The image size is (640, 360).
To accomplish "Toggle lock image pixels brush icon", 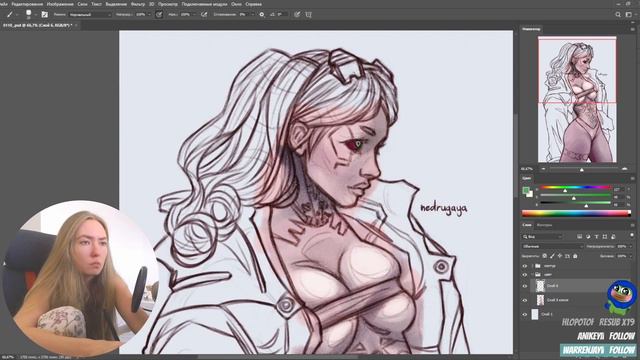I will (x=552, y=256).
